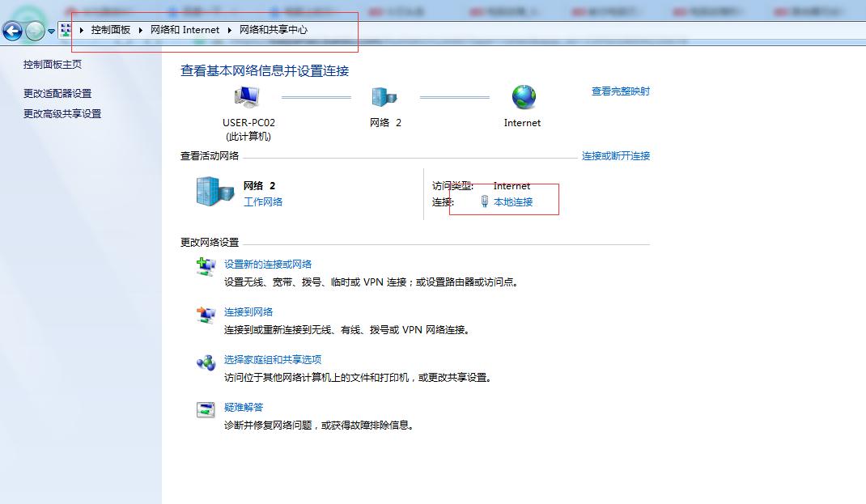Viewport: 866px width, 504px height.
Task: Click the Internet globe icon
Action: coord(521,95)
